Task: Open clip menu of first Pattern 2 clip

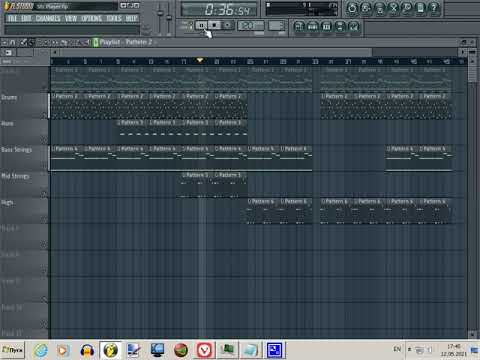Action: pos(54,96)
